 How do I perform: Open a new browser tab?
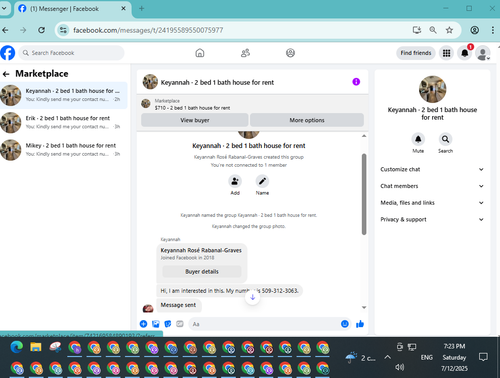141,9
